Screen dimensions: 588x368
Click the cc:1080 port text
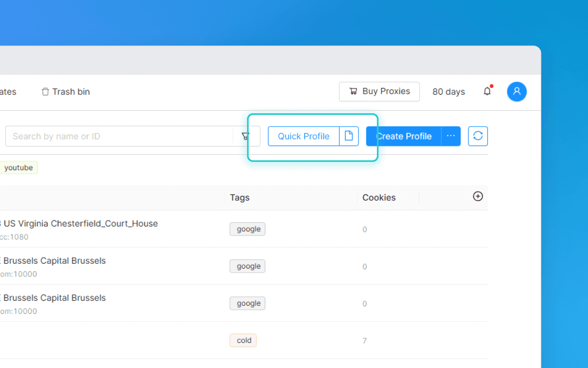[x=14, y=237]
